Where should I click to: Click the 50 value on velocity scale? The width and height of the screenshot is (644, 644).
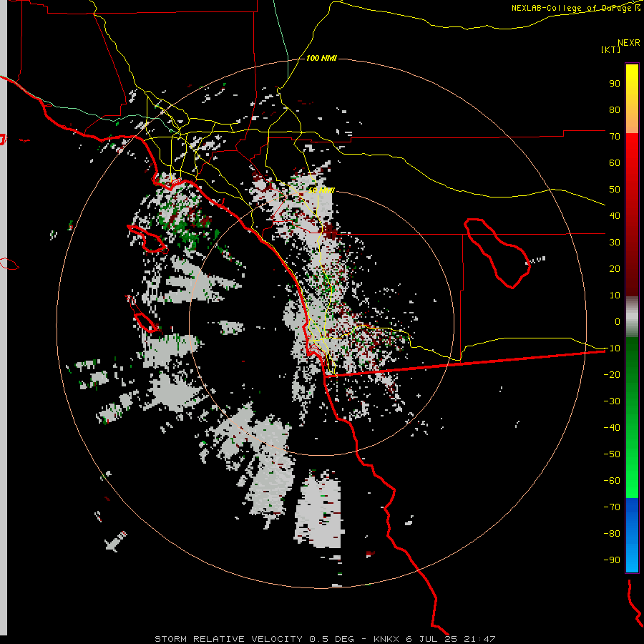[615, 190]
